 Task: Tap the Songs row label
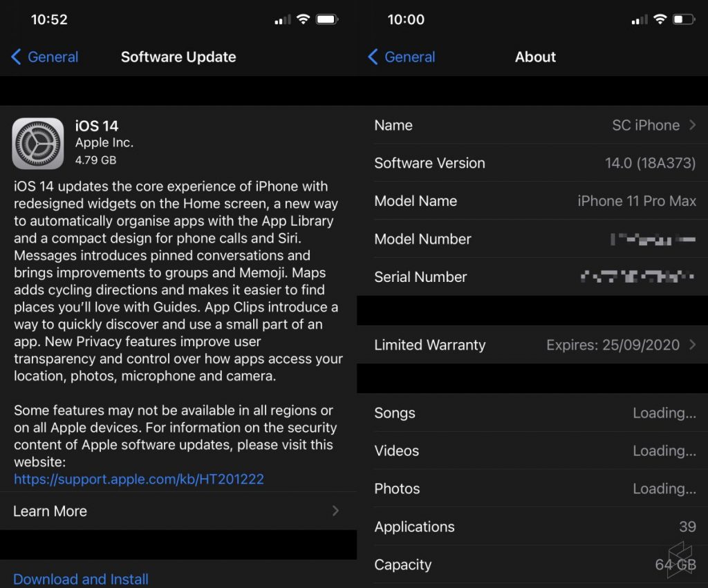395,413
